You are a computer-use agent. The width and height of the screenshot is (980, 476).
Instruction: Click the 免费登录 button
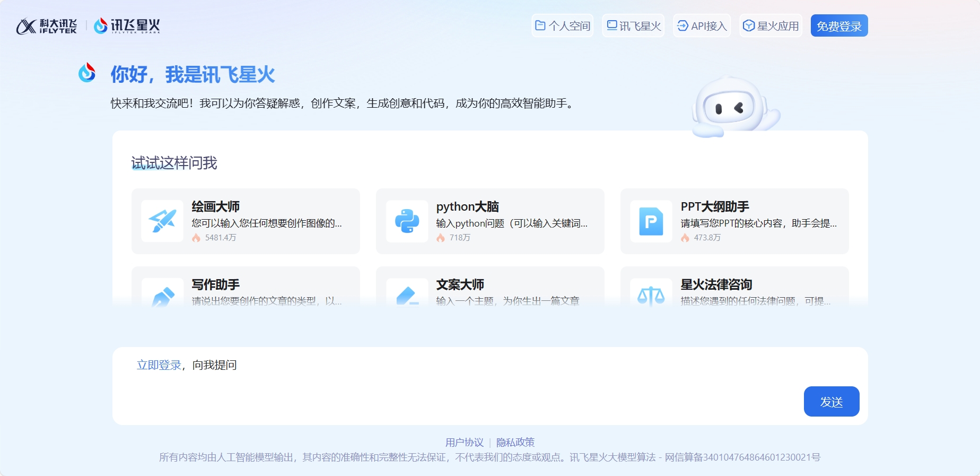[x=839, y=25]
